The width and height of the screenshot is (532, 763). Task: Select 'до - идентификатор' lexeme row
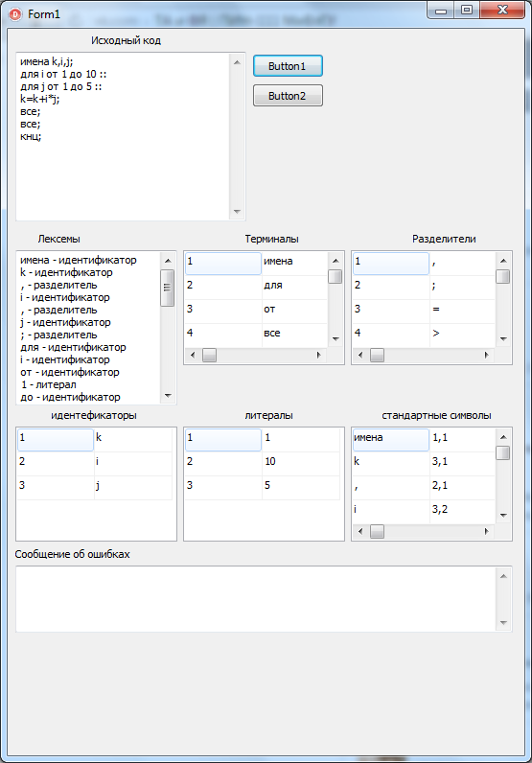(x=70, y=397)
